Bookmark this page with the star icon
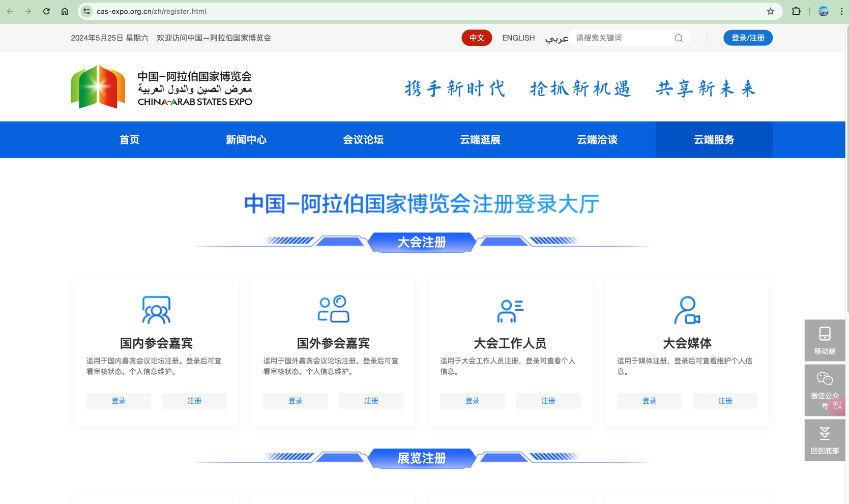 click(770, 11)
